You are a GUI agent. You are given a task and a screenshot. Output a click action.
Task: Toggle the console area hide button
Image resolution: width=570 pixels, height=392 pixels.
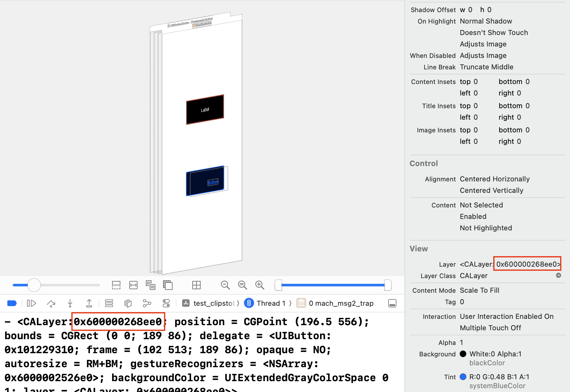tap(392, 303)
